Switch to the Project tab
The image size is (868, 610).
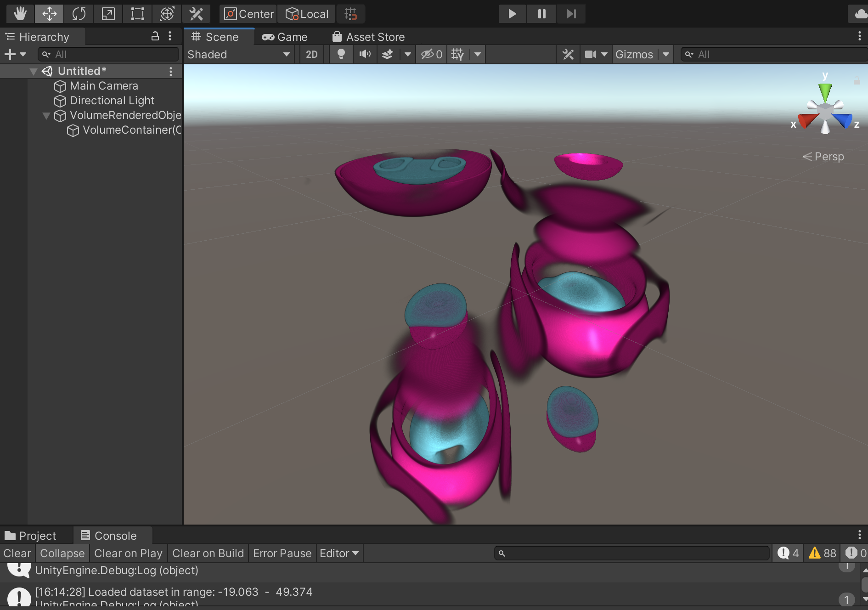pos(30,536)
